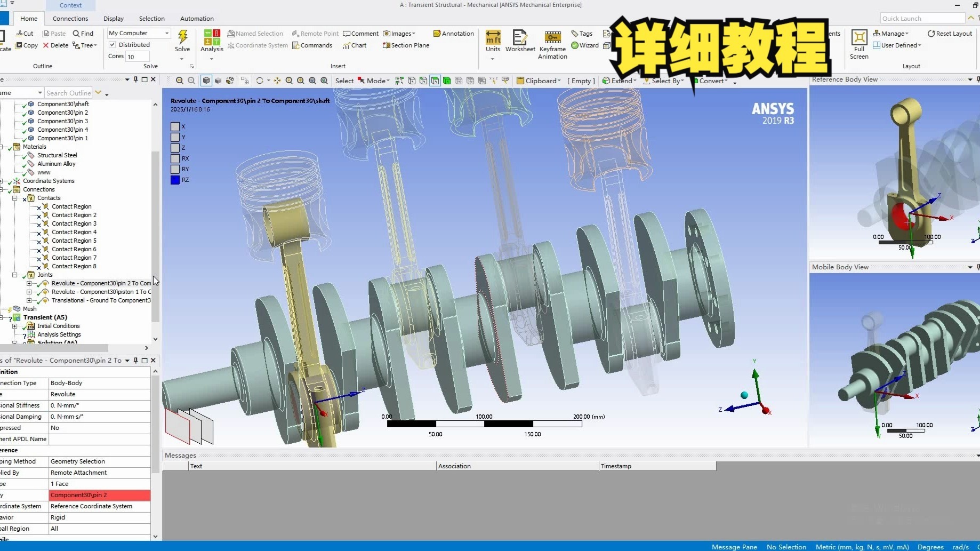Viewport: 980px width, 551px height.
Task: Click the Rotate tool in graphics toolbar
Action: point(260,81)
